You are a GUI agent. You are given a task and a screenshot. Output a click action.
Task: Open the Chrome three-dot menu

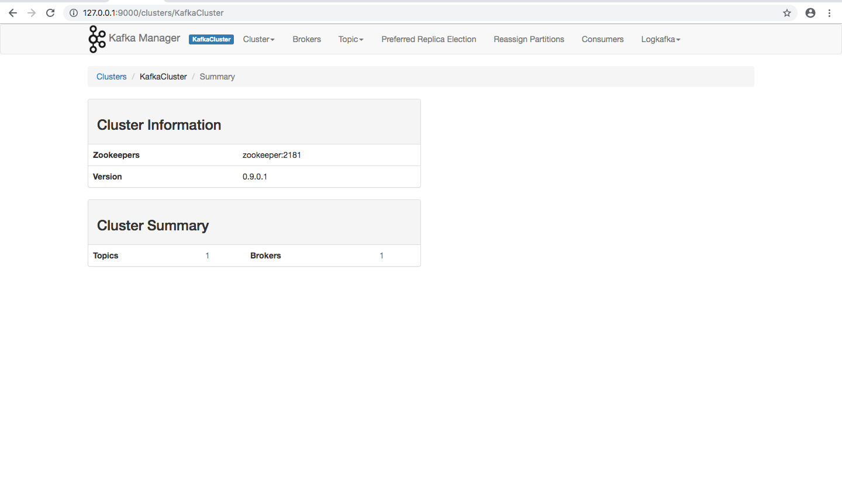829,13
